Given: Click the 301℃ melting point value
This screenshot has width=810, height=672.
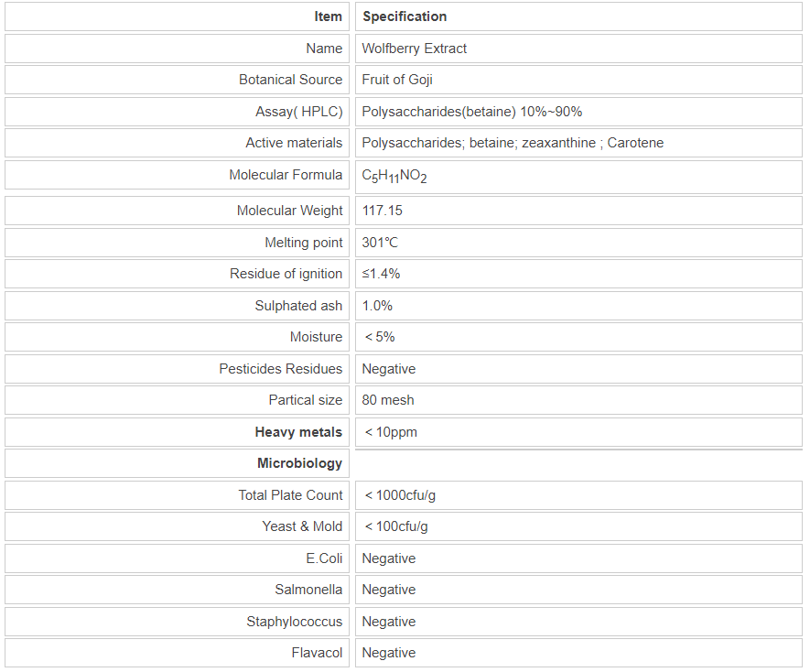Looking at the screenshot, I should [x=380, y=243].
